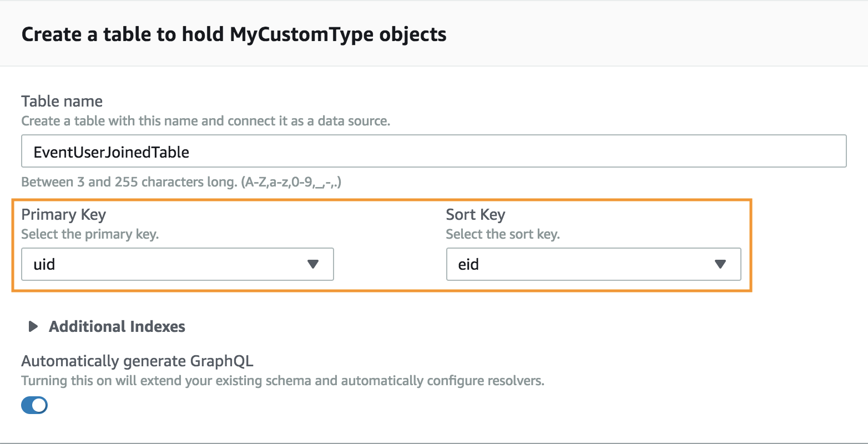Click the Select the primary key hint
This screenshot has height=444, width=868.
coord(90,234)
